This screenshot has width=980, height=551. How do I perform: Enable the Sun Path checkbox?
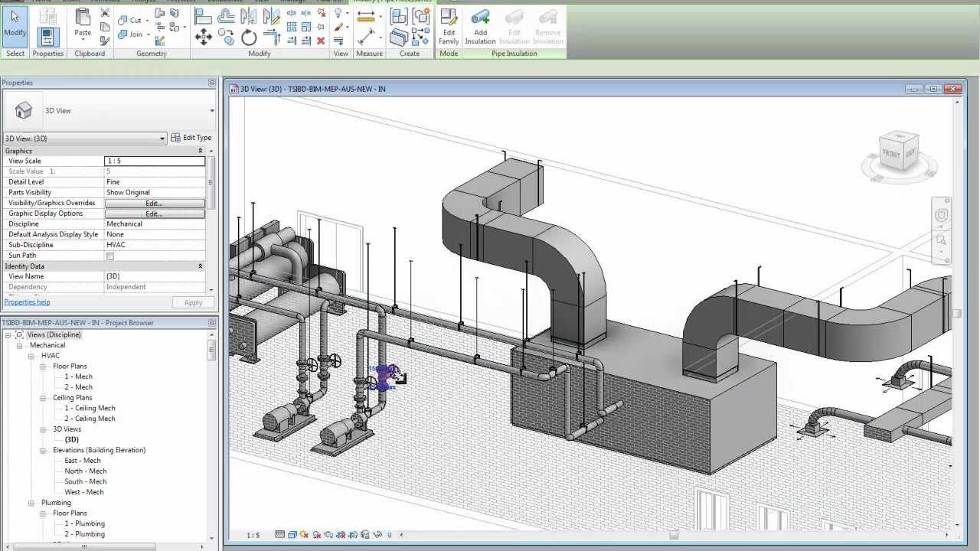pyautogui.click(x=110, y=256)
